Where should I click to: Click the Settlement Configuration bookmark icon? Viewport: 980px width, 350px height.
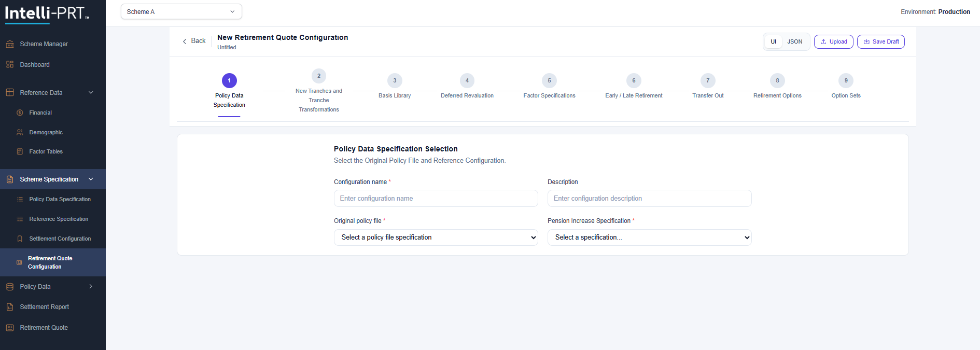[20, 239]
